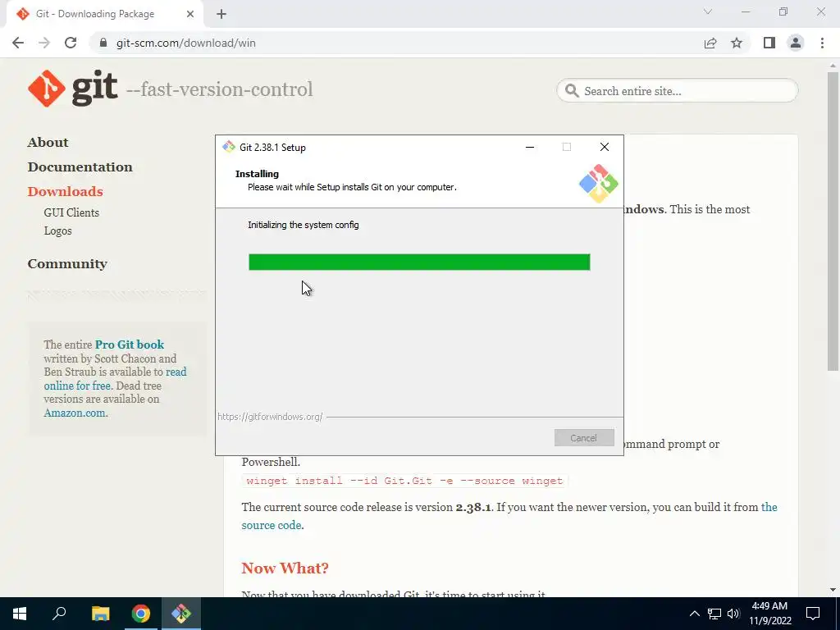Open the notification center icon
The image size is (840, 630).
pos(813,614)
